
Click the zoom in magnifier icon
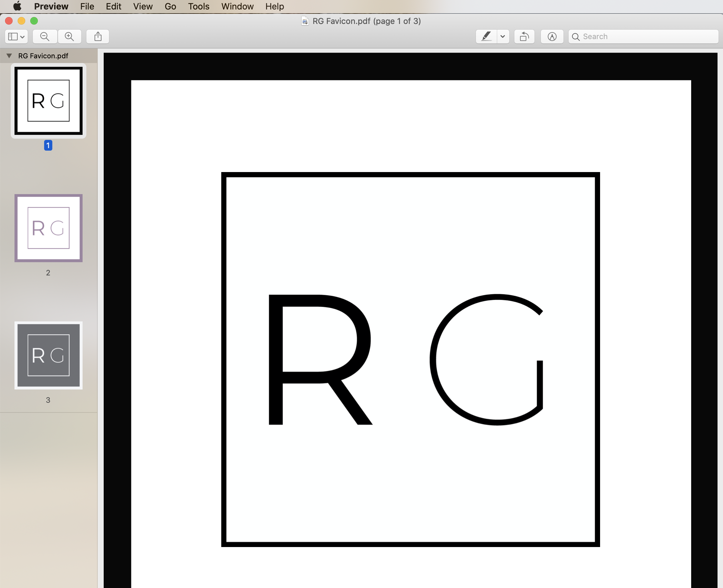pyautogui.click(x=69, y=37)
